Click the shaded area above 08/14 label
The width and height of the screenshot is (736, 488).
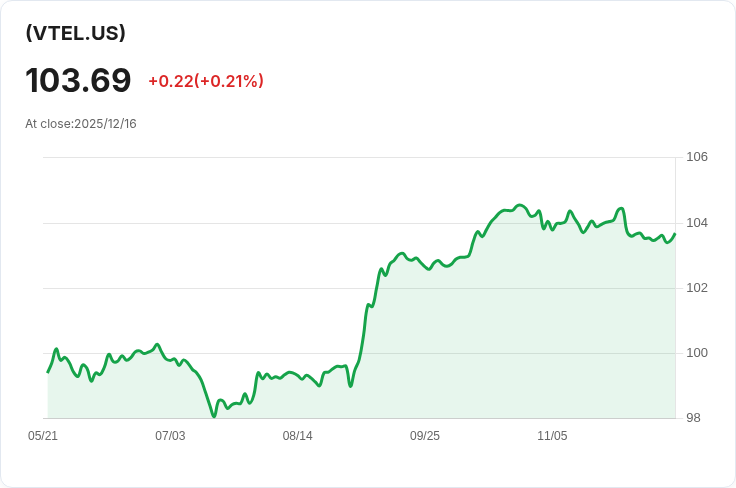[x=298, y=400]
